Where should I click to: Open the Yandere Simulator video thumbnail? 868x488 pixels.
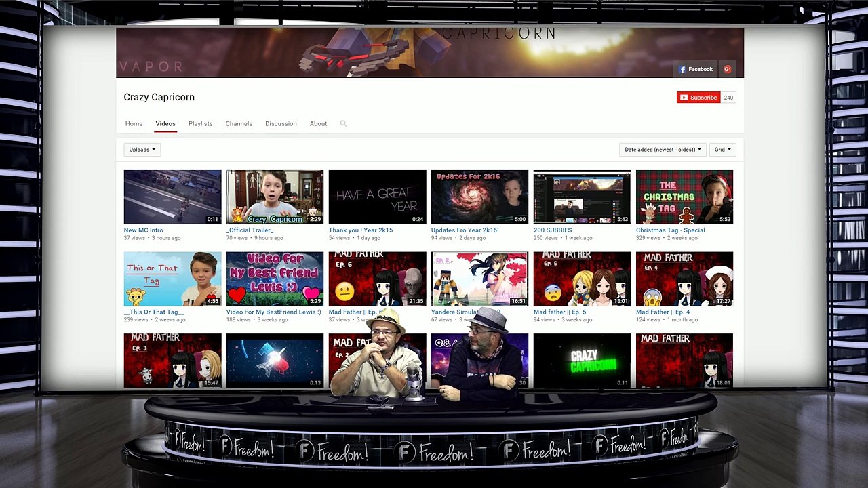pyautogui.click(x=479, y=279)
